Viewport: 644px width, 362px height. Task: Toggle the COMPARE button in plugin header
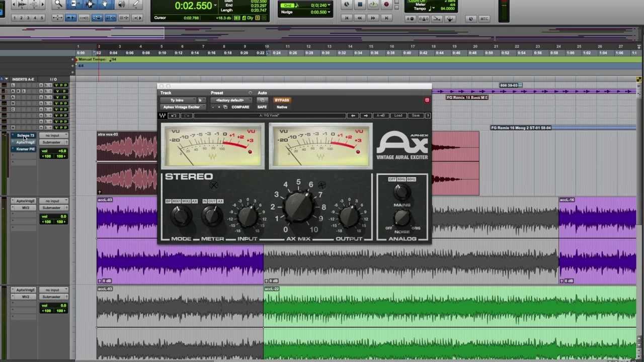click(x=240, y=107)
